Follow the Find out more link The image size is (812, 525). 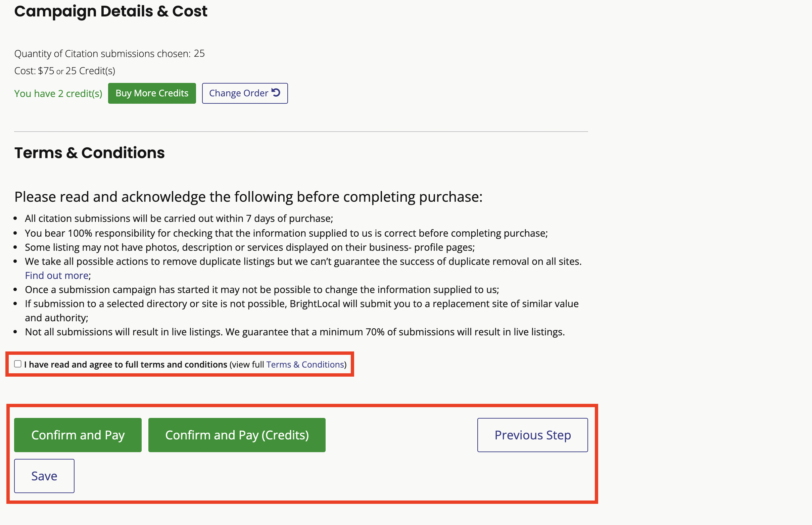57,276
